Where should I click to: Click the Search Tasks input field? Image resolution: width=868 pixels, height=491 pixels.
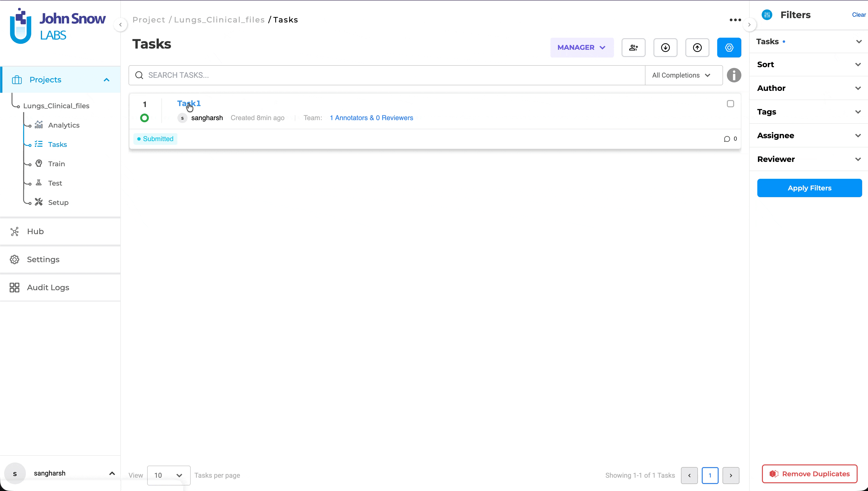[387, 75]
